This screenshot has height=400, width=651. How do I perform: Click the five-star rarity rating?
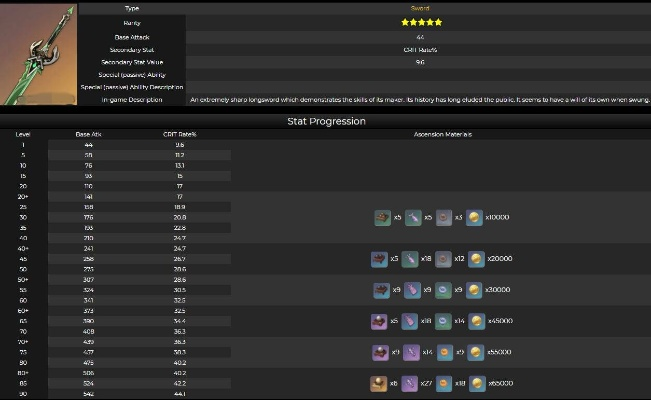click(420, 22)
